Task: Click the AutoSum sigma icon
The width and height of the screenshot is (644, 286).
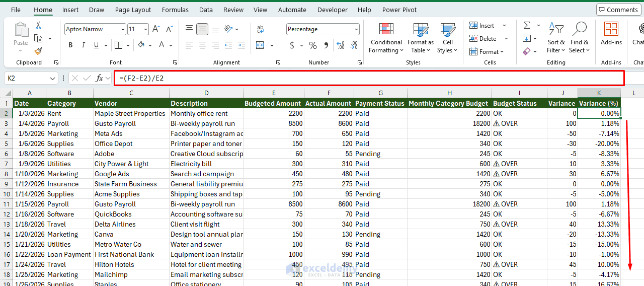Action: [527, 26]
